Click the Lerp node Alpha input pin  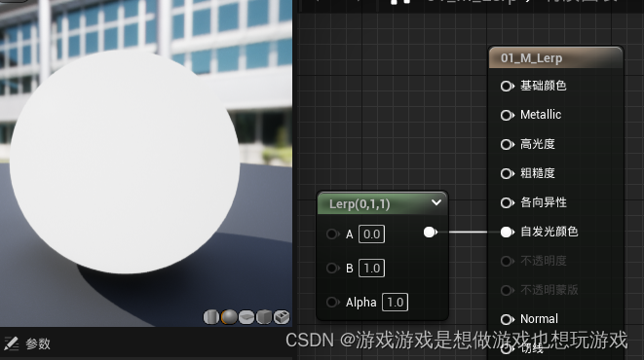tap(332, 303)
